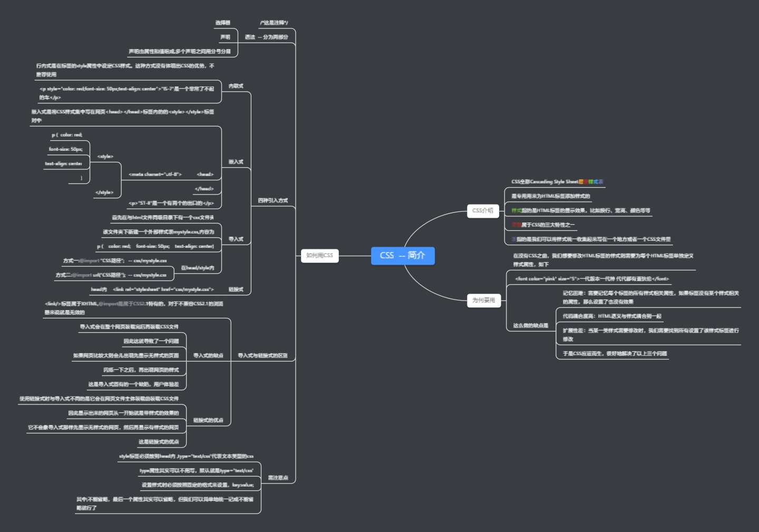Select the '方式一:@import "CSS路径"' node

115,260
